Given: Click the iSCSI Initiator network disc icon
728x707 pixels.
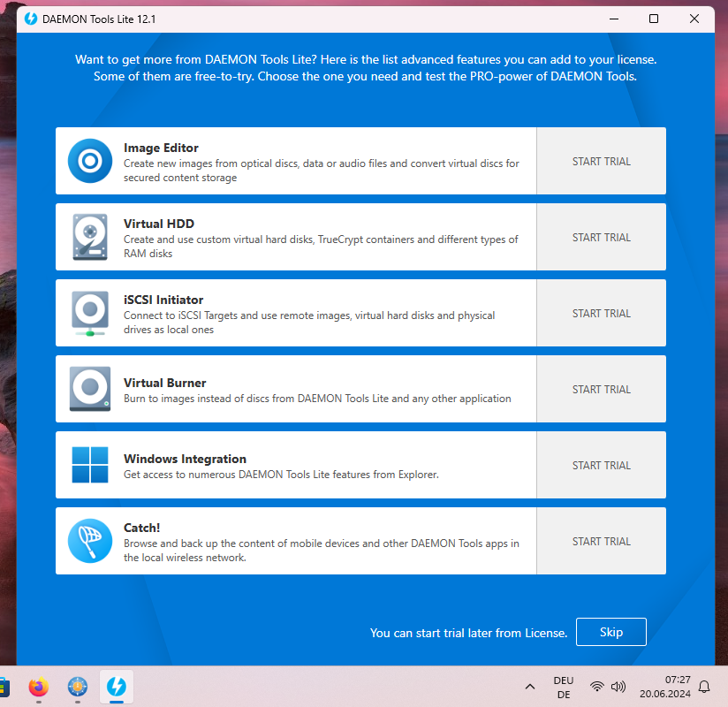Looking at the screenshot, I should pyautogui.click(x=90, y=313).
